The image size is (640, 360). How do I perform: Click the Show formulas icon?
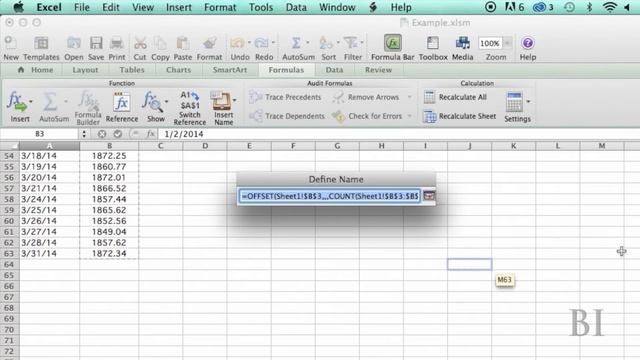pyautogui.click(x=152, y=102)
